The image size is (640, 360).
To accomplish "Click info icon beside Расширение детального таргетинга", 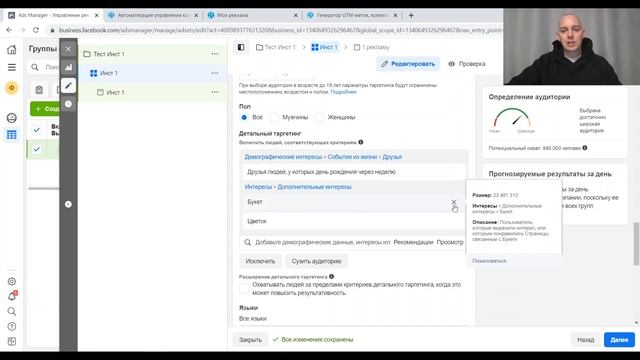I will click(x=331, y=277).
